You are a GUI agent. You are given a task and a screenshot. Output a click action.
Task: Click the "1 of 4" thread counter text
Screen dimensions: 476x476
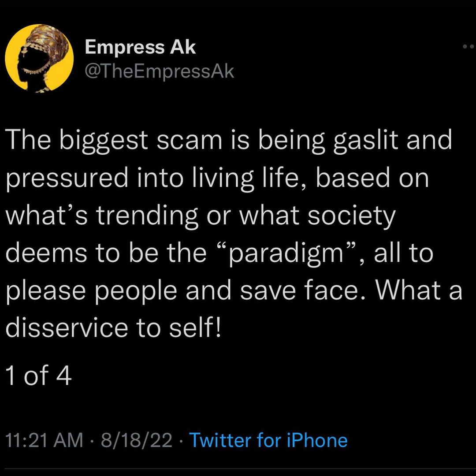39,377
